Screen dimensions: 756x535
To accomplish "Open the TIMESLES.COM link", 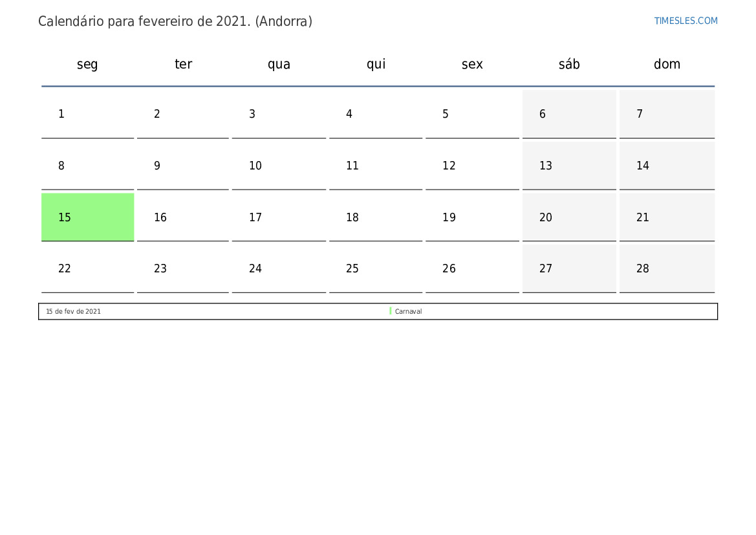I will (x=686, y=21).
